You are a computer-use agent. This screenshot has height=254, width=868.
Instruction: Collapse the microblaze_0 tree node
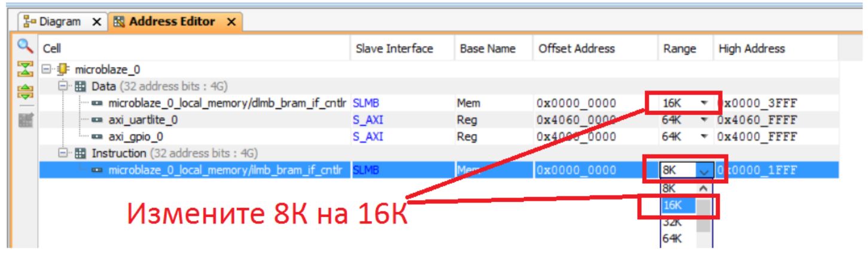click(x=47, y=69)
